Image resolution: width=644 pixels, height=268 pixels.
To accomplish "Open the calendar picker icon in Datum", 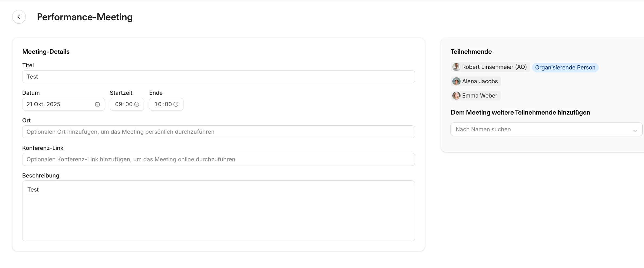I will [97, 104].
